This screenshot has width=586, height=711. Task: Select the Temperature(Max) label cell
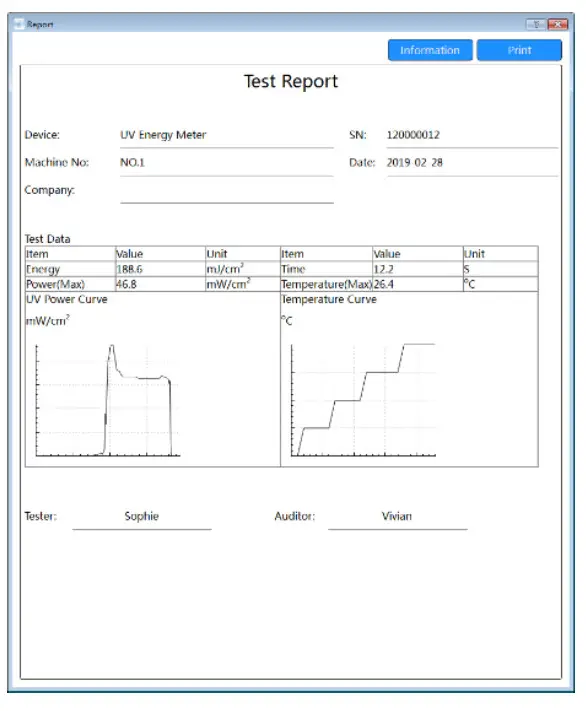327,284
